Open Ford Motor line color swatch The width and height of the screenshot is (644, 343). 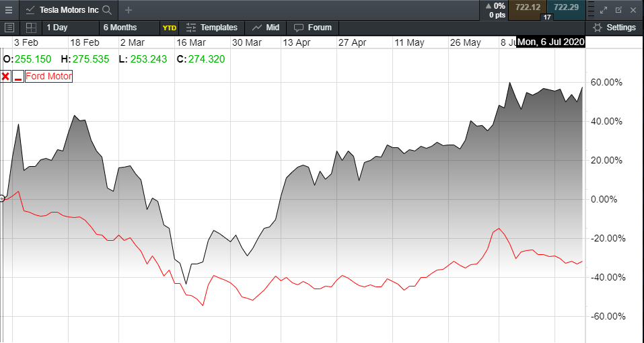18,76
